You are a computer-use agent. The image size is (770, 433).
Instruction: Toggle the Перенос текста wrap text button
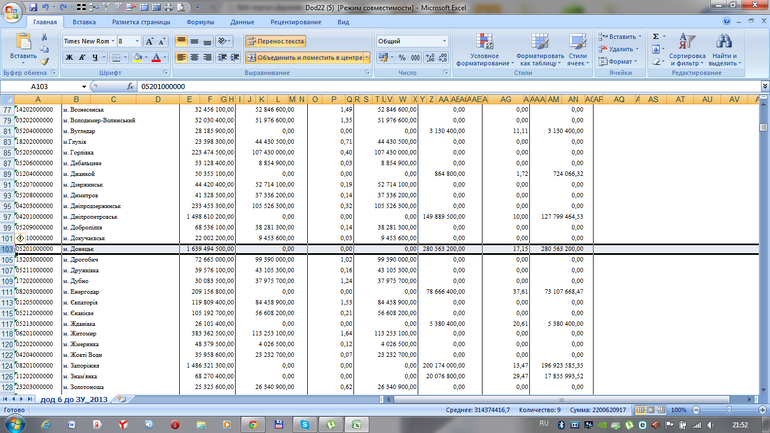point(275,42)
